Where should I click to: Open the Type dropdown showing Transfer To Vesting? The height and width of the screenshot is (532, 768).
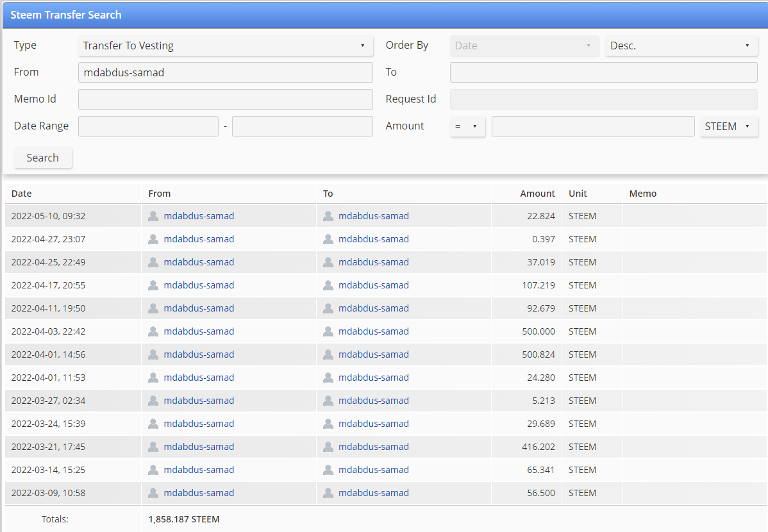(x=225, y=46)
